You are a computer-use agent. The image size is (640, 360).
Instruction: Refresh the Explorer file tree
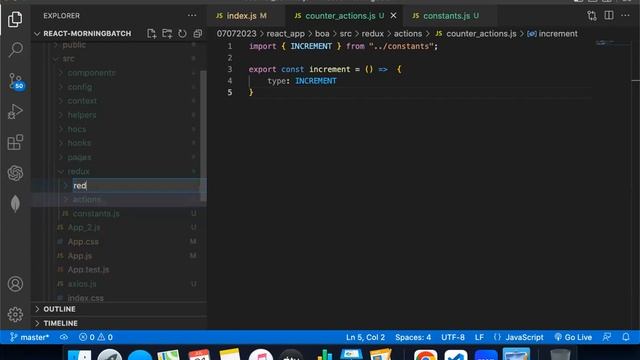tap(182, 33)
